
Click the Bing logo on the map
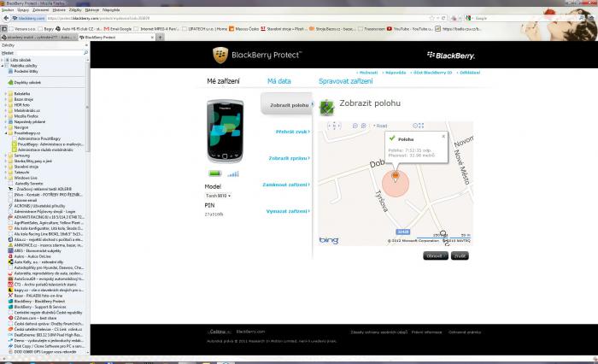(x=329, y=240)
